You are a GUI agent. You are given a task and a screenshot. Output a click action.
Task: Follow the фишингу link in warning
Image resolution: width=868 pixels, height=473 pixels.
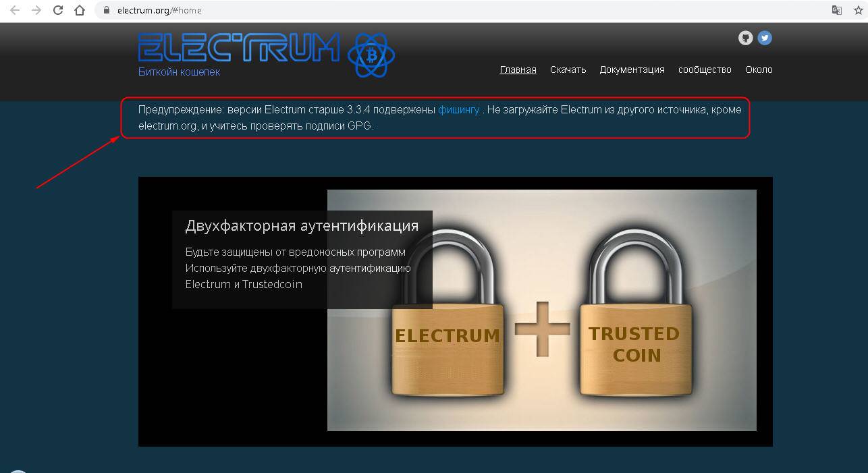[459, 109]
